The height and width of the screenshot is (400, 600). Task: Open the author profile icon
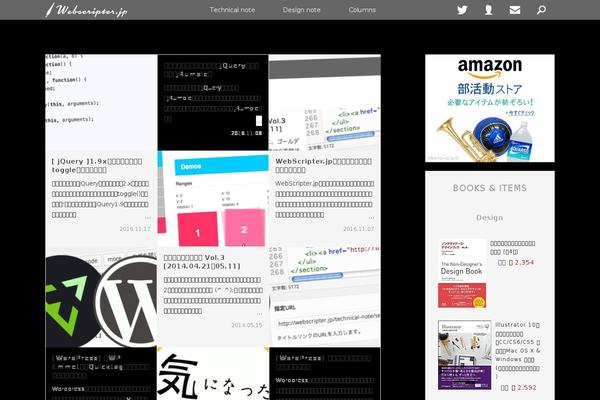pyautogui.click(x=488, y=10)
